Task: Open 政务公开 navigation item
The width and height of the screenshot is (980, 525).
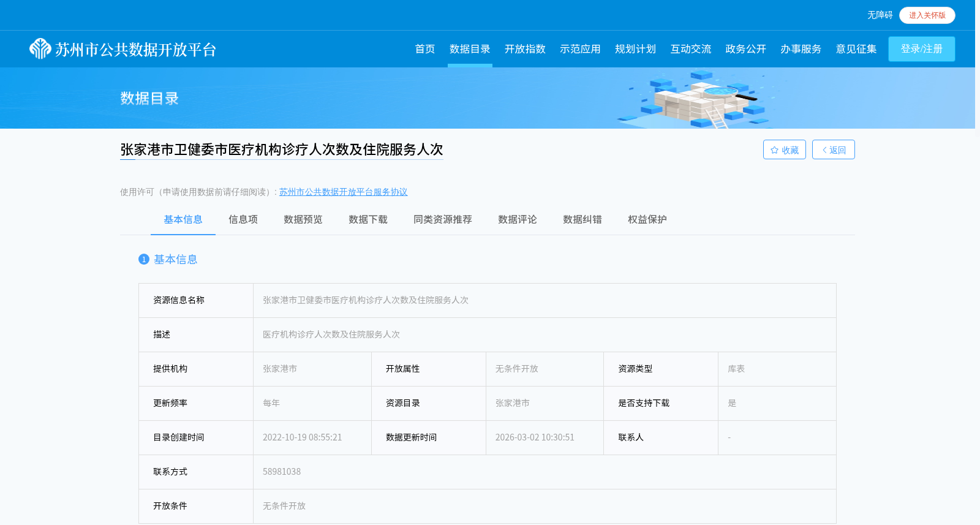Action: pos(745,49)
